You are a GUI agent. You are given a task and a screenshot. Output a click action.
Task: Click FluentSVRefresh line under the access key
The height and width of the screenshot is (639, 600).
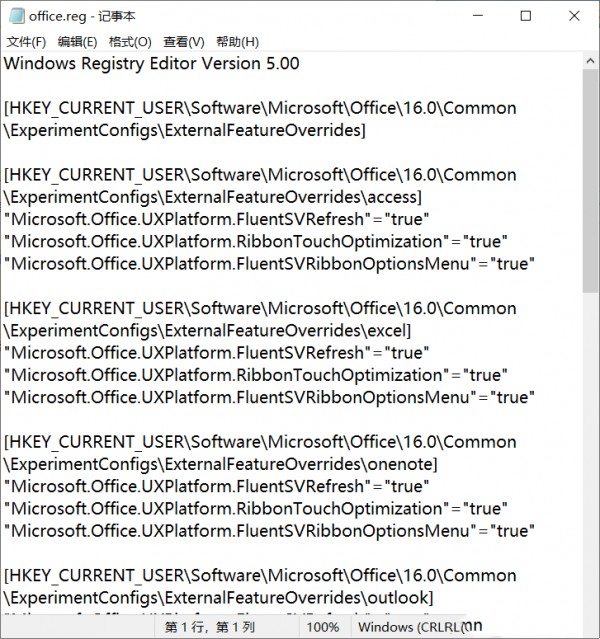[x=216, y=219]
